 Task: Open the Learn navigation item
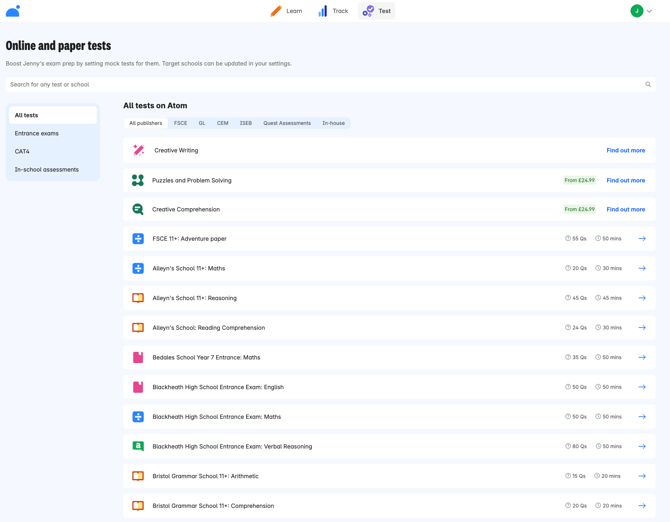pos(286,11)
